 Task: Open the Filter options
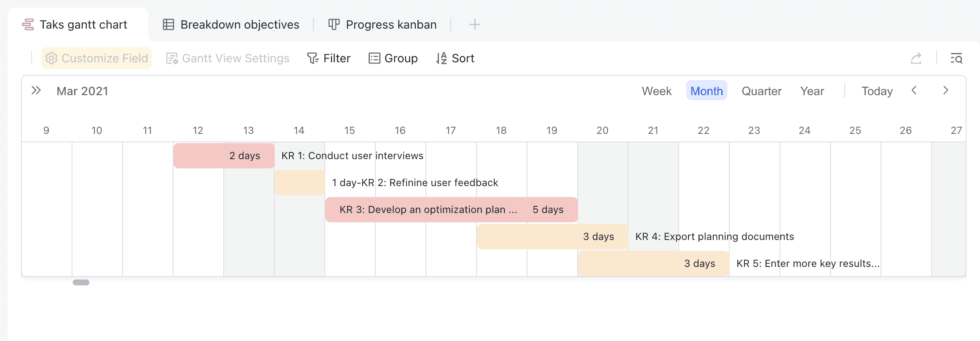[x=329, y=58]
